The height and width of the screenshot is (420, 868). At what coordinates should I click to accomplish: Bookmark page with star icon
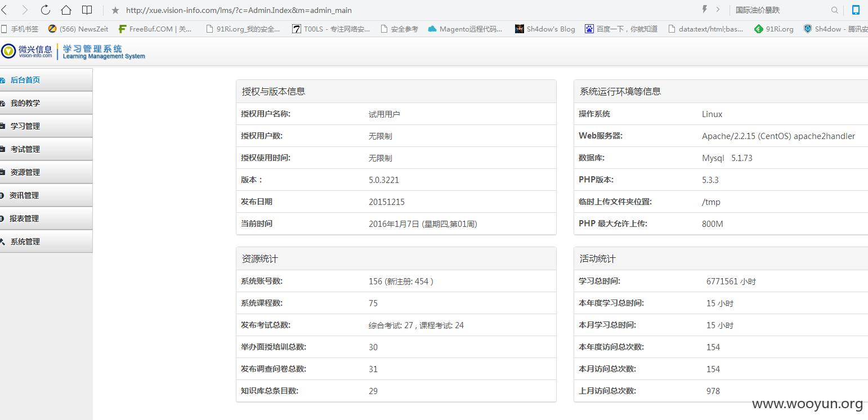click(x=115, y=10)
